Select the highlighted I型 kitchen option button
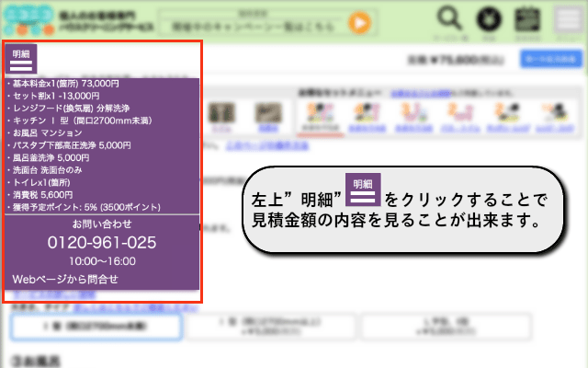This screenshot has height=368, width=588. [96, 327]
